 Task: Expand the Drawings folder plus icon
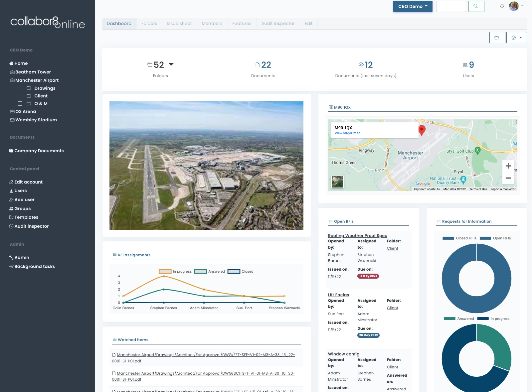(x=20, y=88)
